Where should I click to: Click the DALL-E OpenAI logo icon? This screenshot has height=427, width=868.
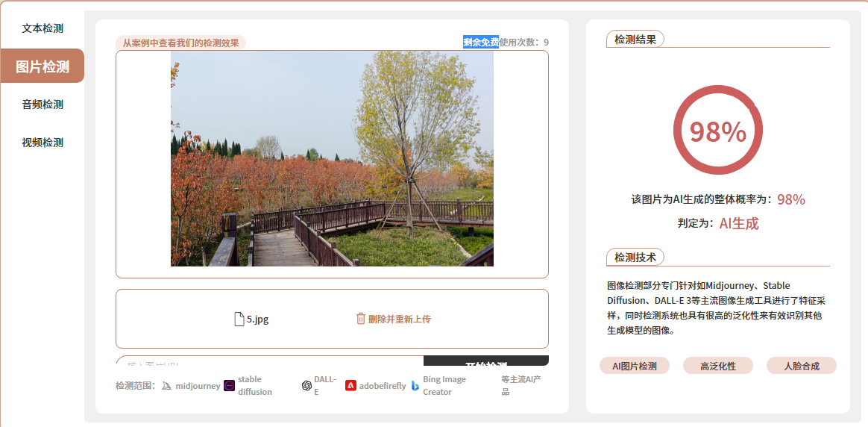[x=306, y=386]
